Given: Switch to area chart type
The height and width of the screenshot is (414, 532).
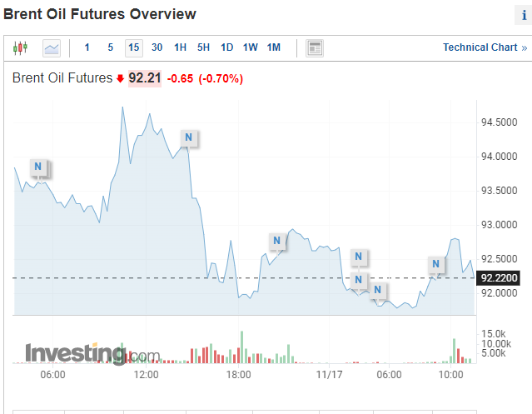Looking at the screenshot, I should [x=52, y=47].
